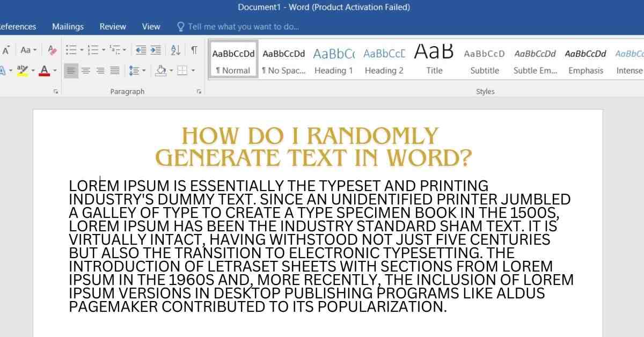Justify the paragraph text
The image size is (644, 337).
[115, 70]
